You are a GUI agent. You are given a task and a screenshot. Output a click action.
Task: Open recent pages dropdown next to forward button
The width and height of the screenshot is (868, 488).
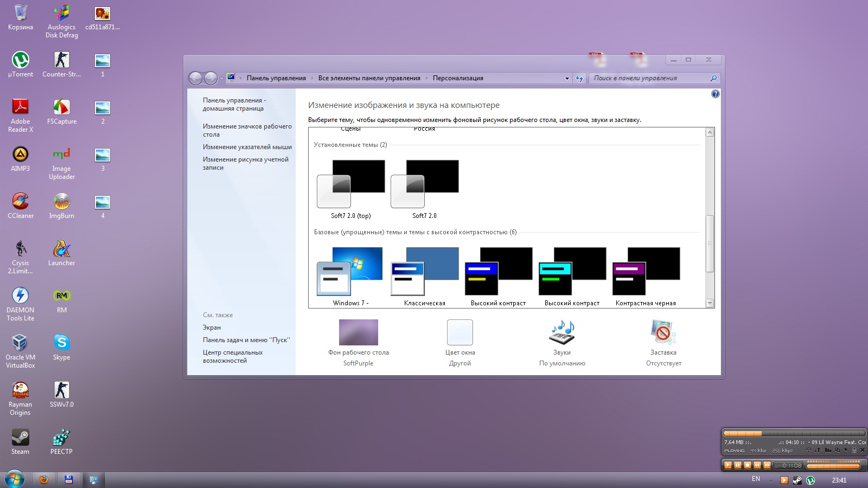point(221,79)
